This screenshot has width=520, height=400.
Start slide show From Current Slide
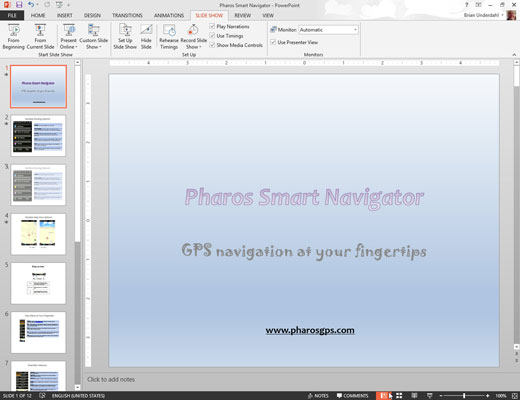pyautogui.click(x=40, y=36)
